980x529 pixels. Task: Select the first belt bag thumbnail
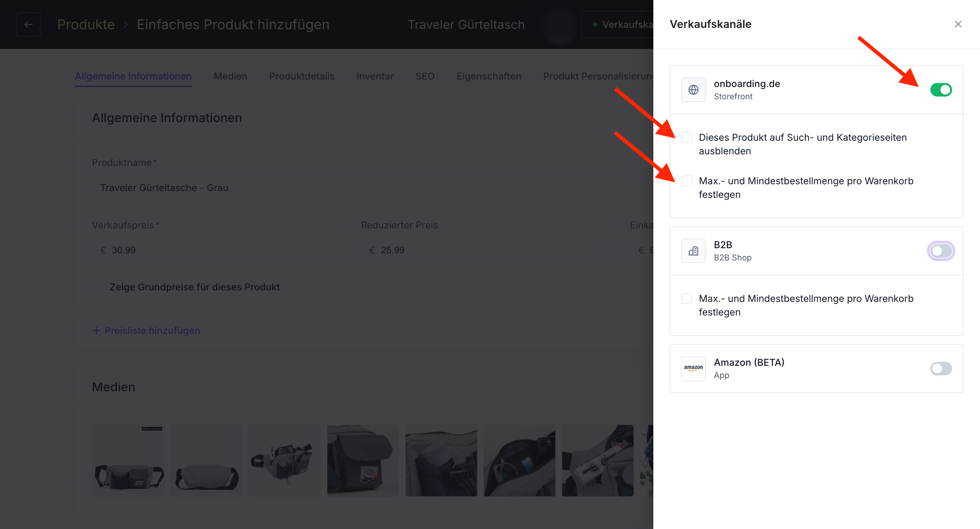129,461
